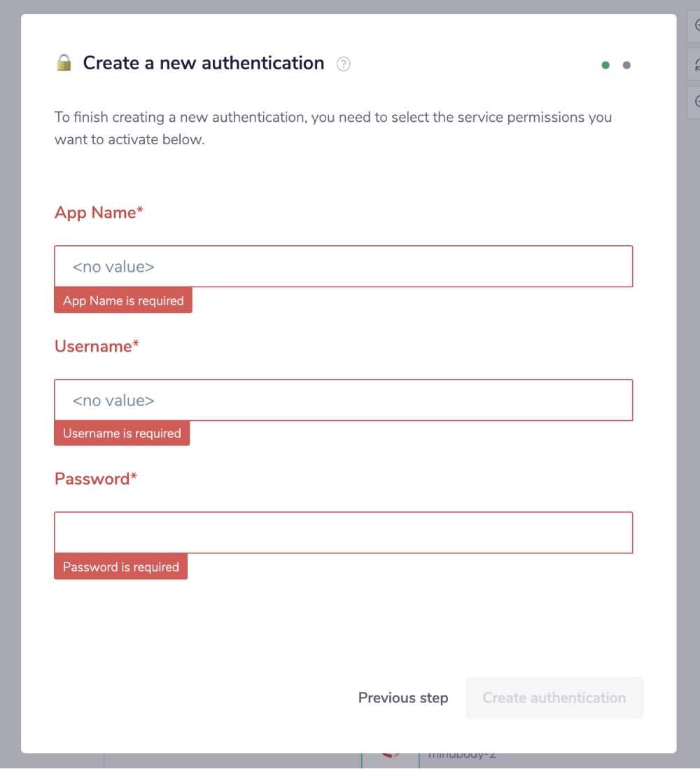This screenshot has height=769, width=700.
Task: Click the "App Name is required" error tag
Action: click(x=123, y=300)
